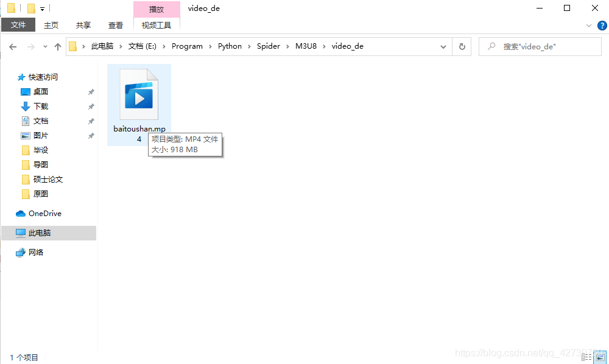Image resolution: width=609 pixels, height=364 pixels.
Task: Expand the address bar history dropdown
Action: pos(443,46)
